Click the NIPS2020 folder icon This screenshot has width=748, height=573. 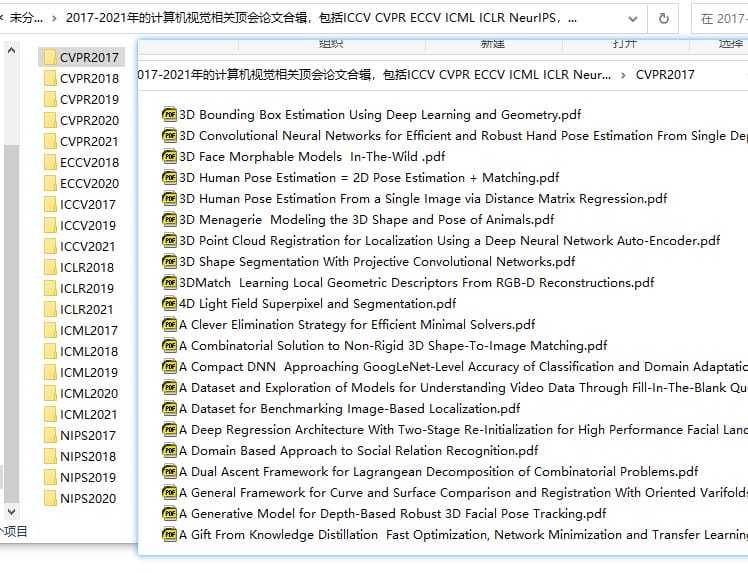(50, 498)
